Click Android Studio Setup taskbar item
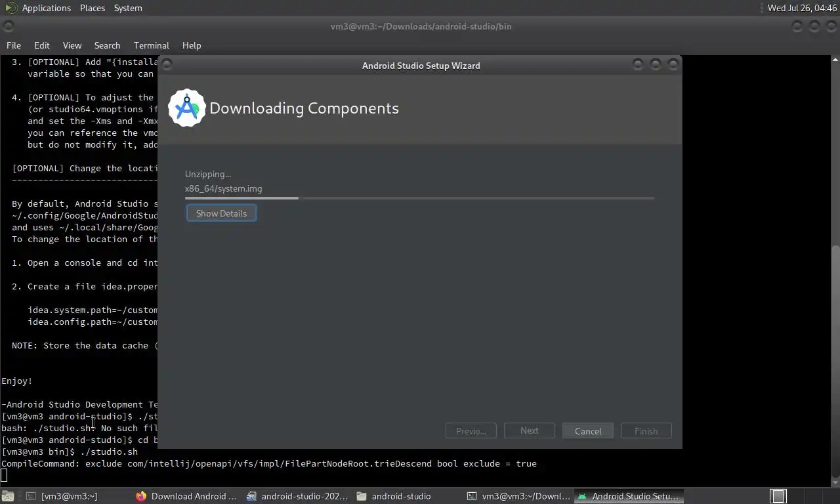The image size is (840, 504). coord(629,496)
